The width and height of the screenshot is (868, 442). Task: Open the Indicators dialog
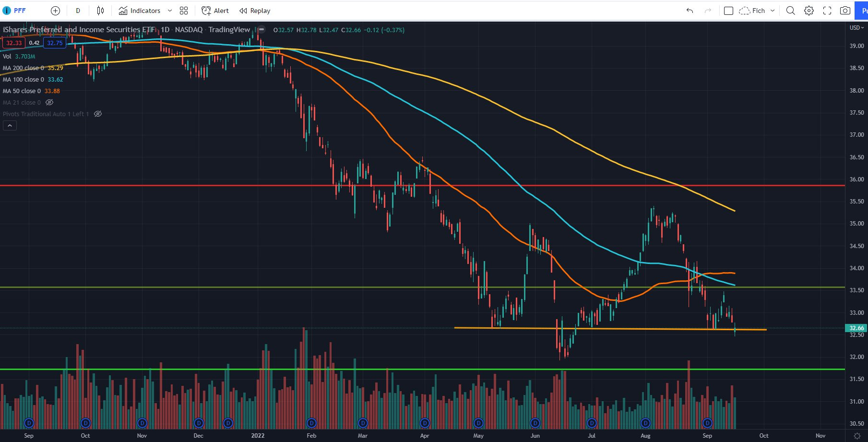[x=140, y=11]
